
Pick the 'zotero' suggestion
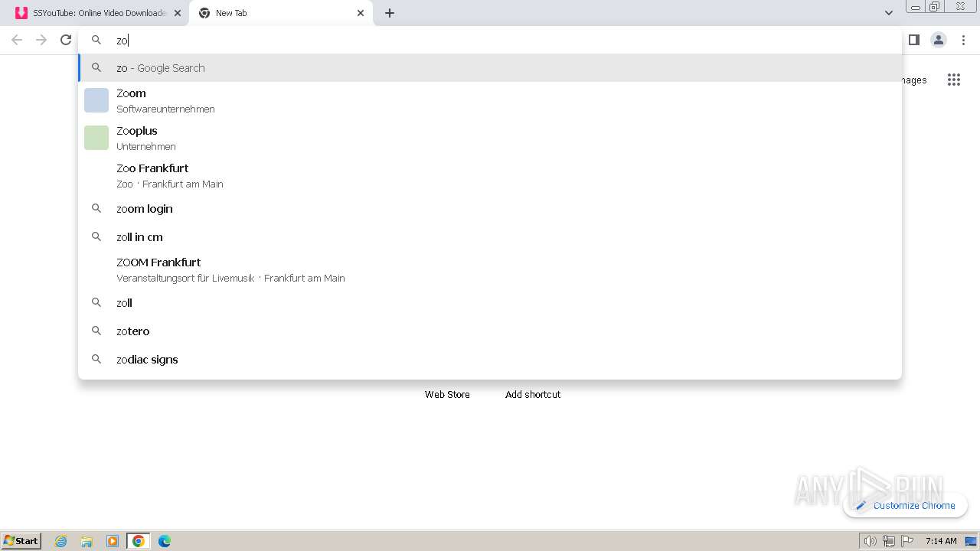pos(490,331)
